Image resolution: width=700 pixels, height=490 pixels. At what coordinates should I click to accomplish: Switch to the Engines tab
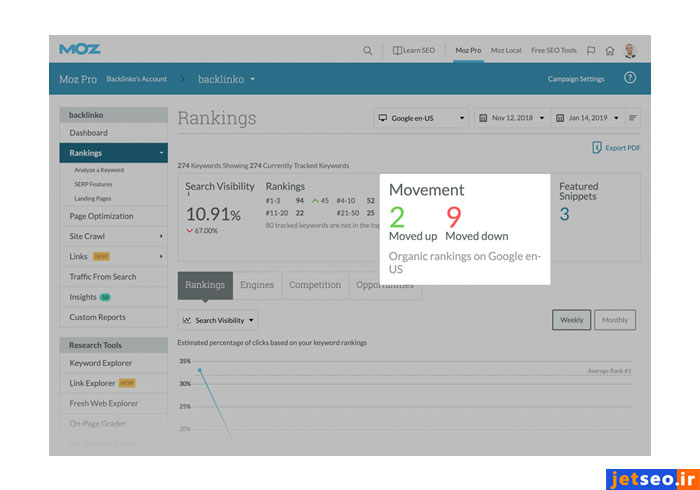click(257, 285)
